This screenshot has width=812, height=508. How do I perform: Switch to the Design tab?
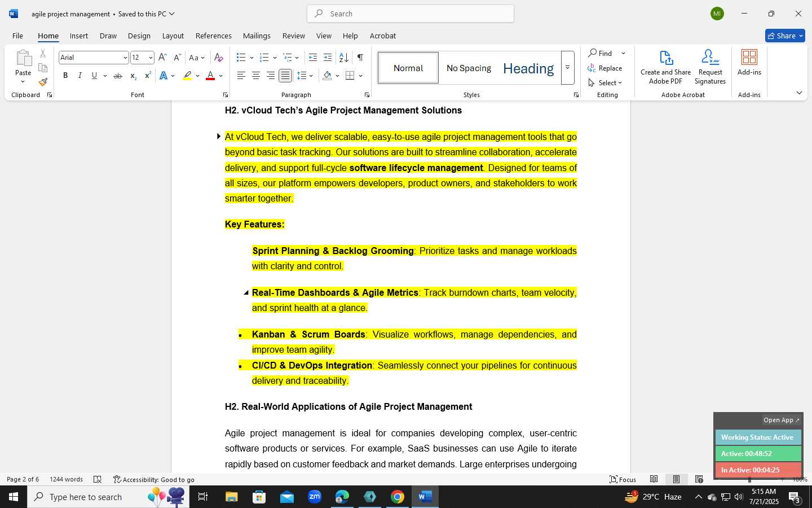tap(139, 36)
